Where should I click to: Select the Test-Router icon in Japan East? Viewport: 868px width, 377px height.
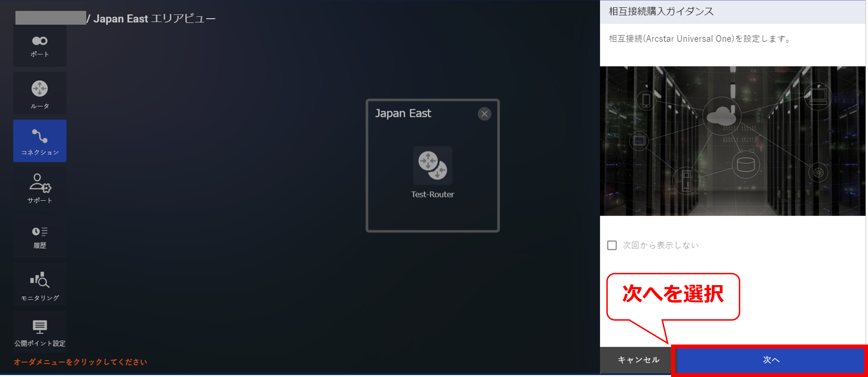click(432, 165)
